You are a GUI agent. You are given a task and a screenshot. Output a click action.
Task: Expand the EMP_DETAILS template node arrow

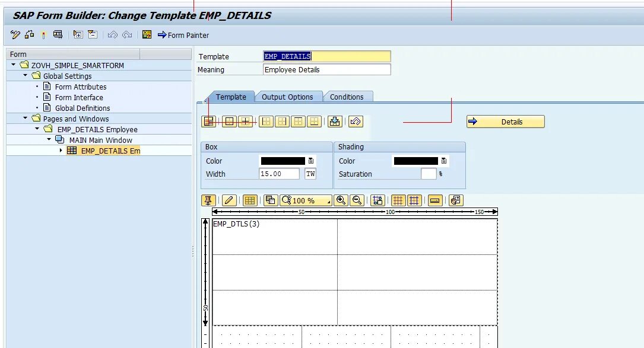[61, 151]
